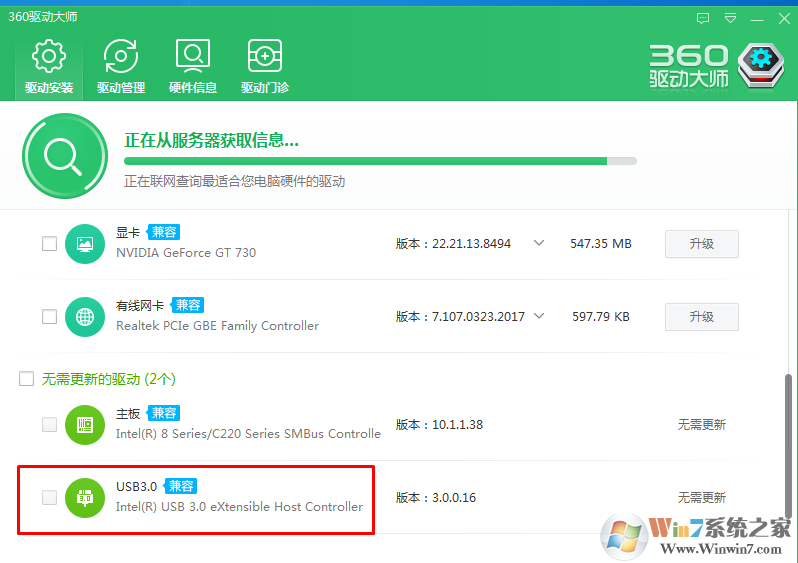Click the 360驱动大师 logo badge
This screenshot has width=798, height=563.
point(760,65)
